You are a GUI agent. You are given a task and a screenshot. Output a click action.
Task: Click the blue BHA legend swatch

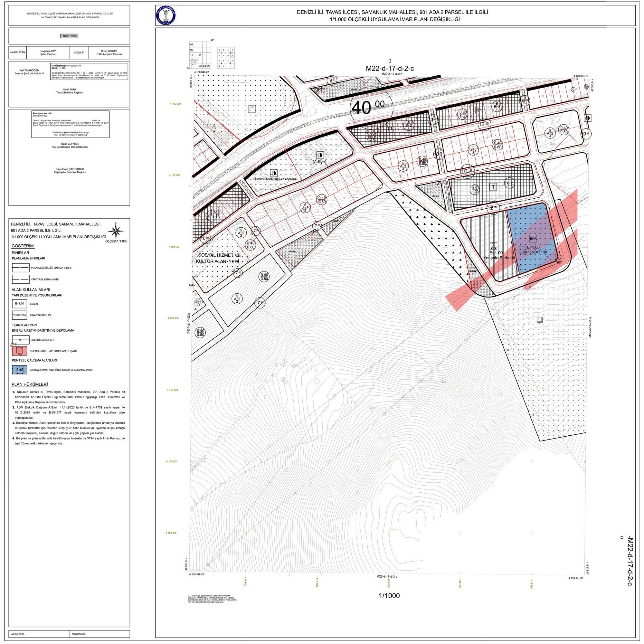click(20, 370)
